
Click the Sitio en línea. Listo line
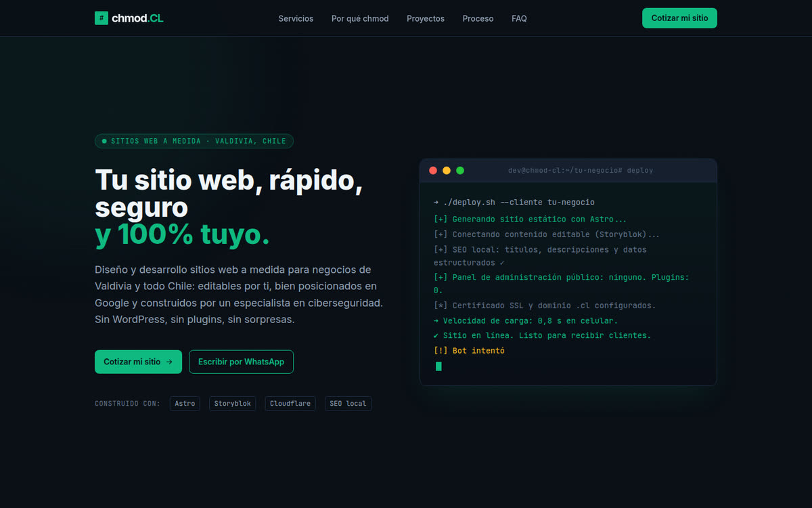click(542, 336)
